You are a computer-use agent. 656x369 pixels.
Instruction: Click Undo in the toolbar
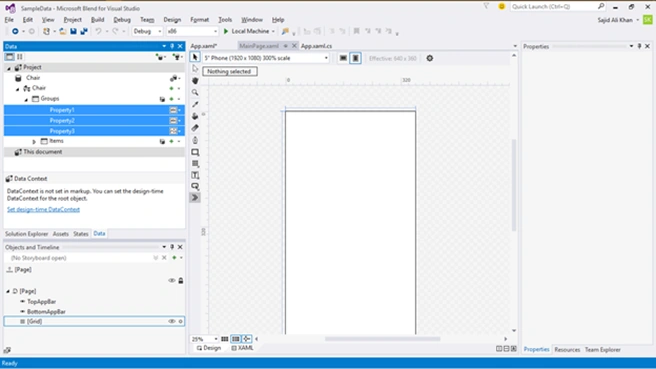pyautogui.click(x=98, y=31)
